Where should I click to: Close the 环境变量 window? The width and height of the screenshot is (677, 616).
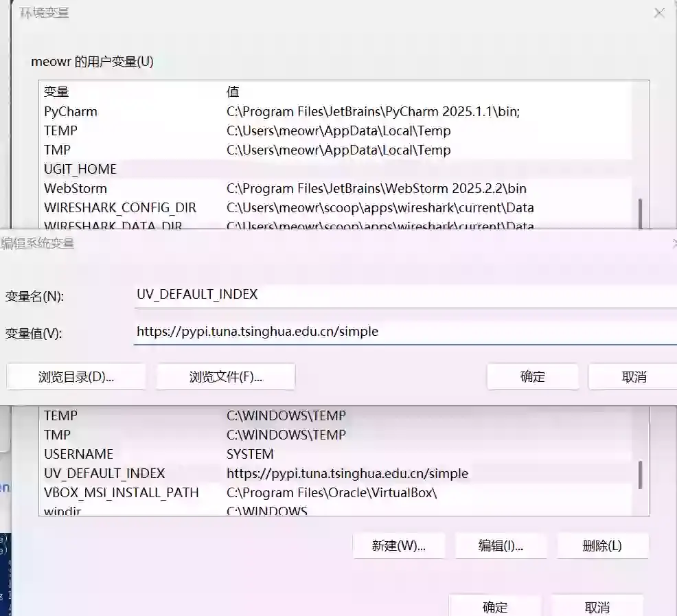point(659,13)
